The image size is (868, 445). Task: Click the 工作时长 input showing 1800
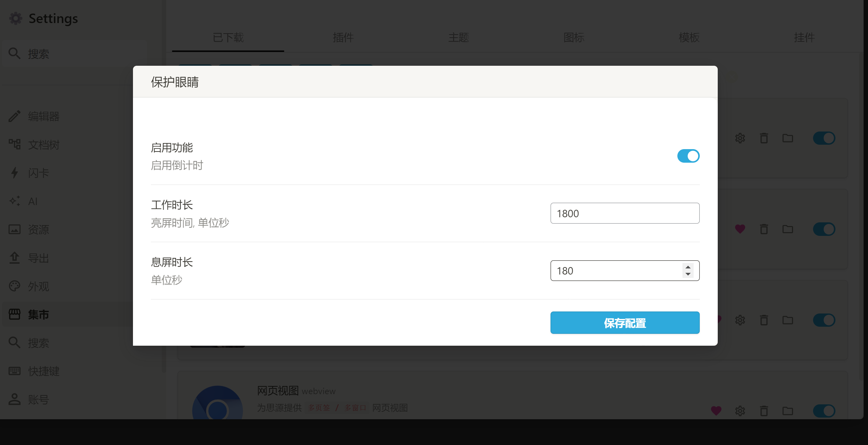(x=624, y=213)
